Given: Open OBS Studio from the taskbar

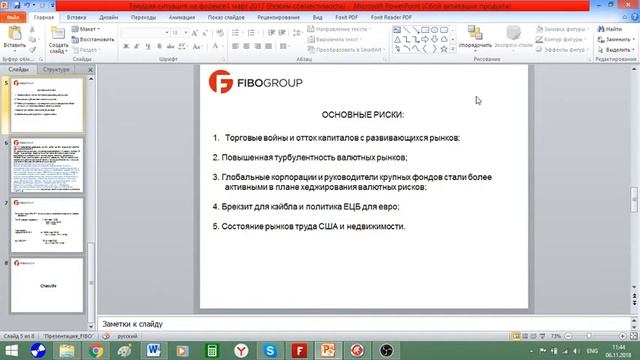Looking at the screenshot, I should [386, 350].
